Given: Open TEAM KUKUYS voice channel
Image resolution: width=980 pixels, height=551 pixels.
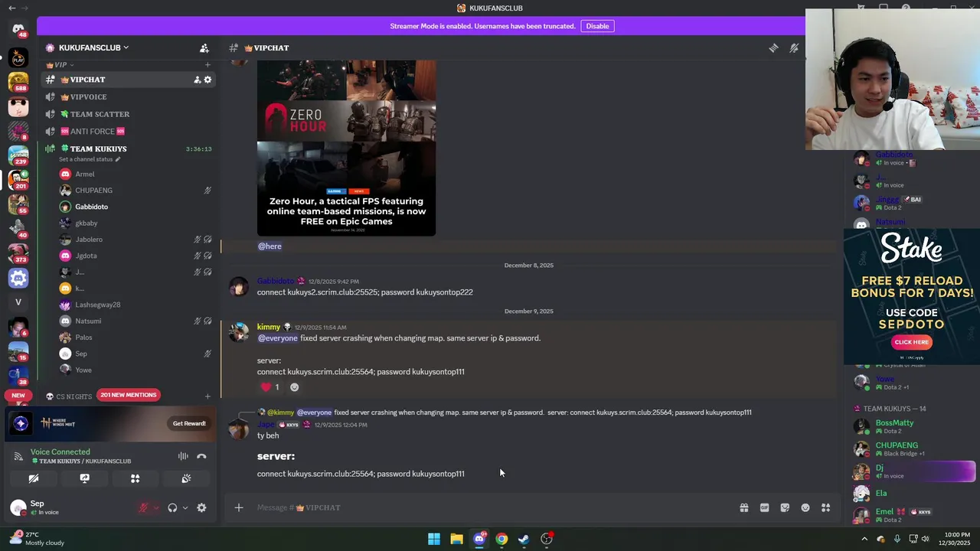Looking at the screenshot, I should [x=129, y=148].
